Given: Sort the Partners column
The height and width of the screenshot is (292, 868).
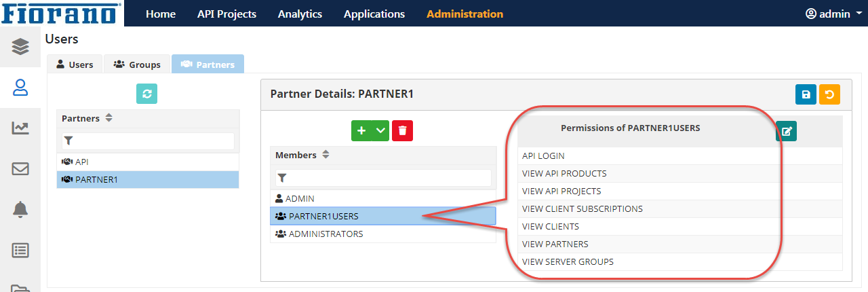Looking at the screenshot, I should pyautogui.click(x=108, y=118).
